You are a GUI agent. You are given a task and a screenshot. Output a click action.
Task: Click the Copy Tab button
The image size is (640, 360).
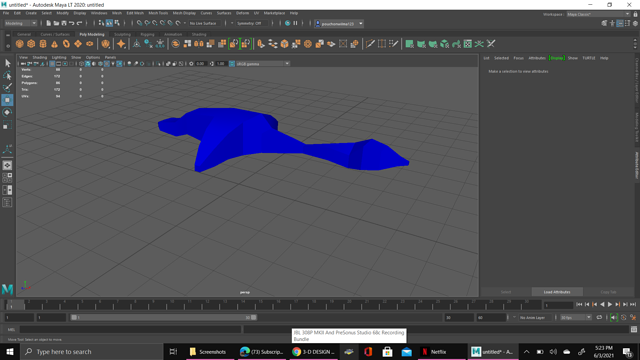tap(608, 292)
